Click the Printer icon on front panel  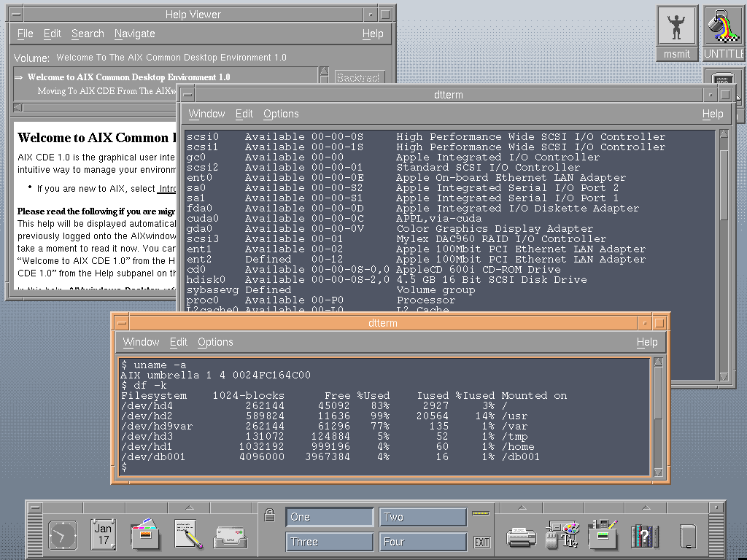click(x=521, y=537)
